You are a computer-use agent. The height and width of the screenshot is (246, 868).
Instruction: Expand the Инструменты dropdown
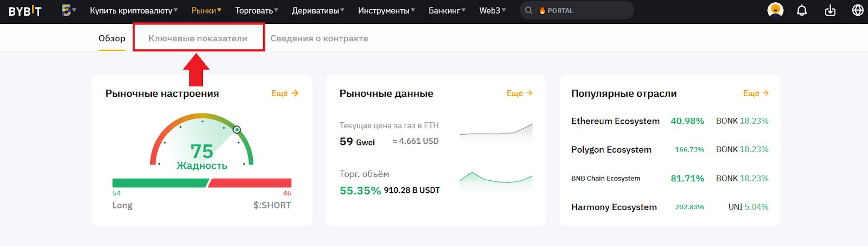click(386, 10)
